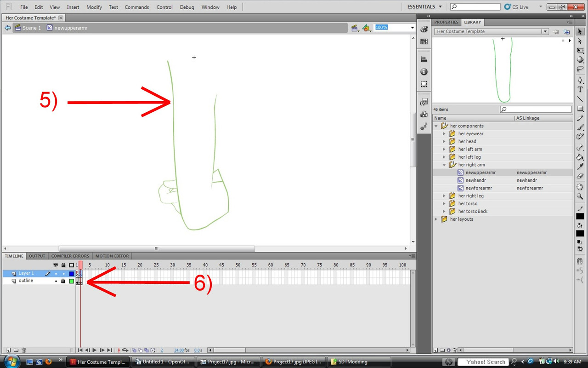
Task: Unlock the outline layer padlock
Action: (x=63, y=281)
